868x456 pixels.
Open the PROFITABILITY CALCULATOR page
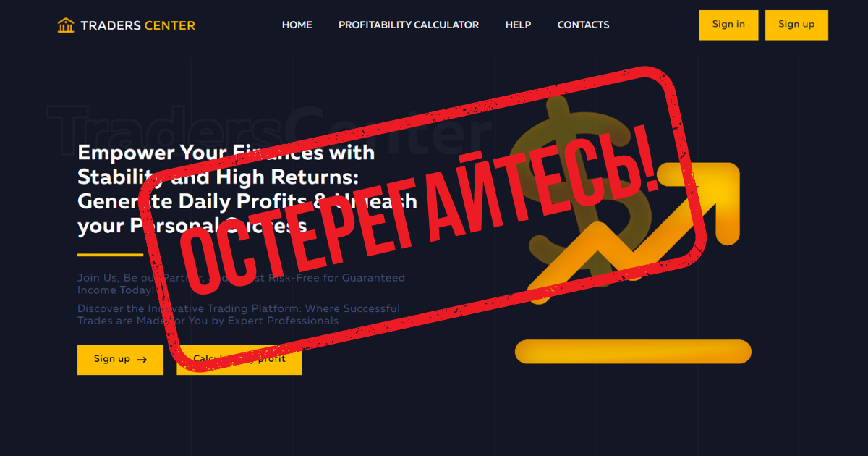(x=409, y=25)
